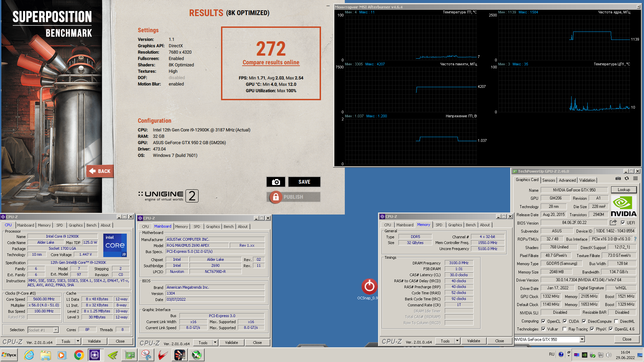Click the RU language indicator
This screenshot has height=362, width=644.
coord(552,354)
